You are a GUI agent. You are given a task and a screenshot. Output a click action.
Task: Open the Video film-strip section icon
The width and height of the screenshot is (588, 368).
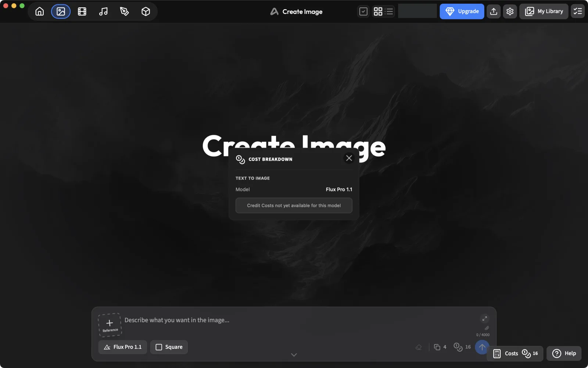click(x=82, y=11)
